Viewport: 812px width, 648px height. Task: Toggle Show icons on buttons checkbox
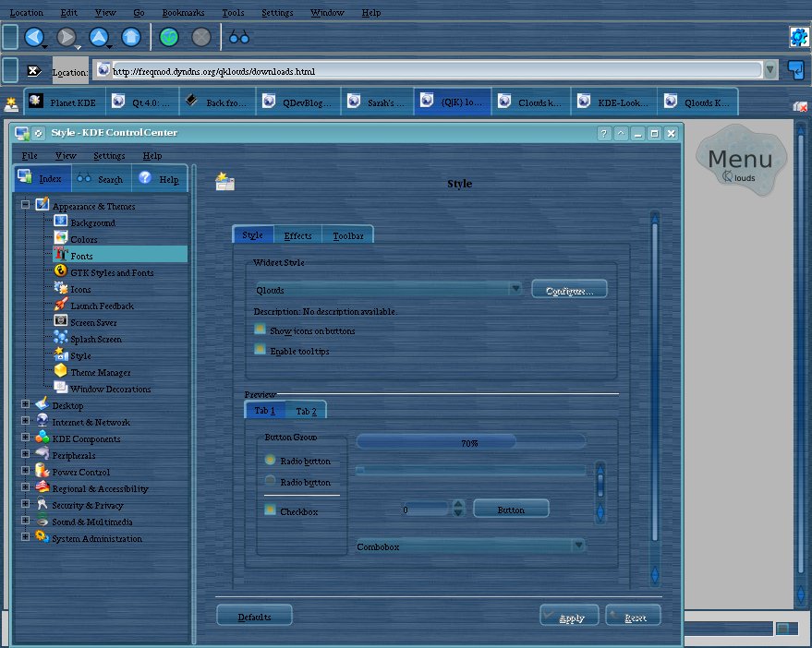260,330
